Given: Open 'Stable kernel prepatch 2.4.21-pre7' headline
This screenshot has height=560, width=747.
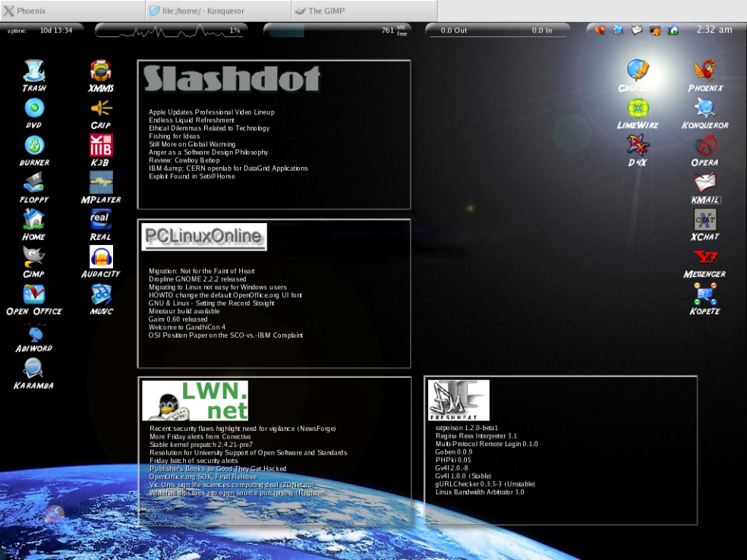Looking at the screenshot, I should coord(201,445).
